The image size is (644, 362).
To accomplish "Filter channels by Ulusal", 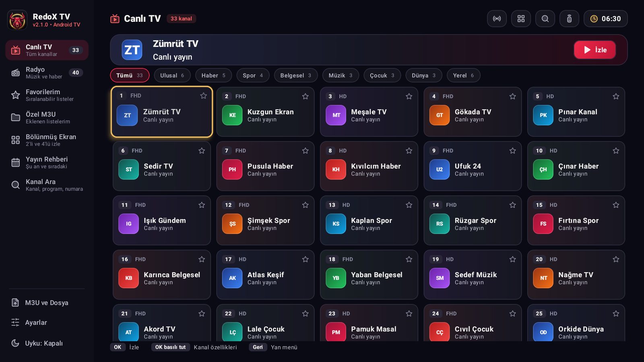I will tap(172, 75).
